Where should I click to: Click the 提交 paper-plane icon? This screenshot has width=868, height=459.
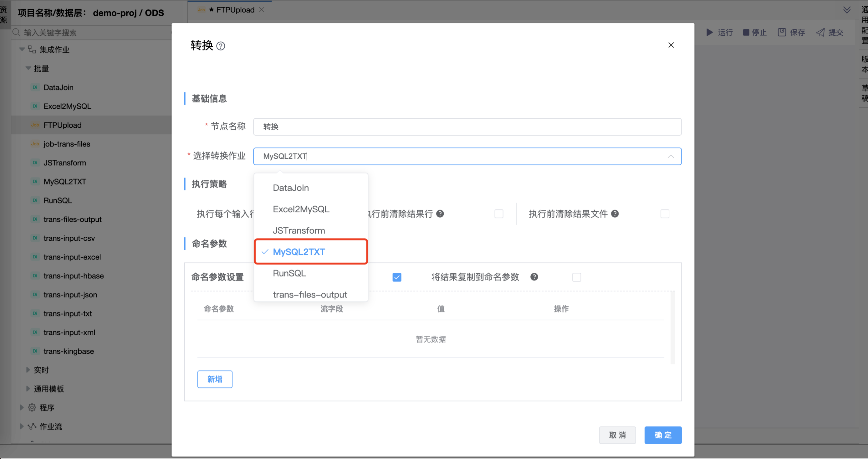point(820,32)
